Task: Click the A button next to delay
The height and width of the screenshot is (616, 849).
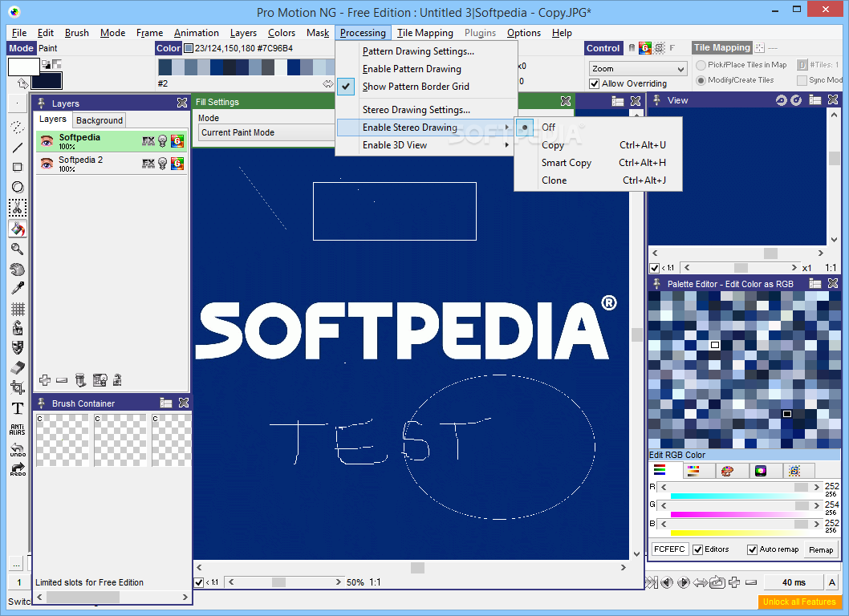Action: 831,582
